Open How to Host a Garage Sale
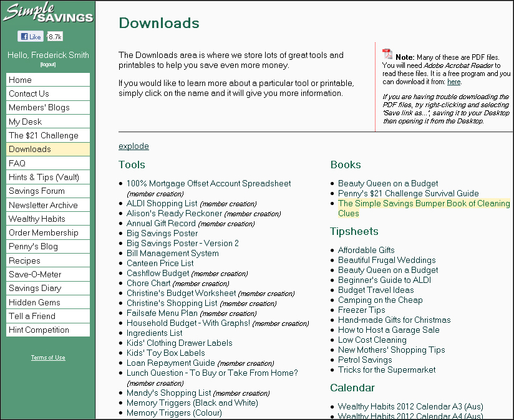Image resolution: width=514 pixels, height=420 pixels. [389, 330]
